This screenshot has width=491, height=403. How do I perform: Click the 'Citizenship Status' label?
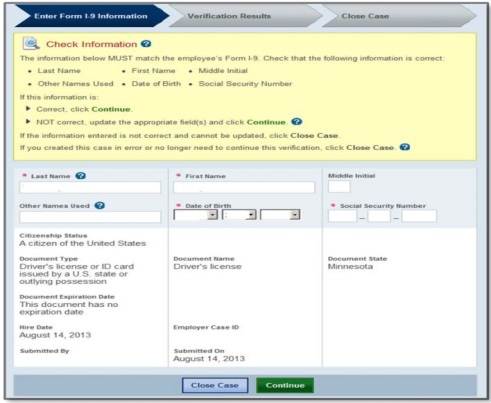coord(53,236)
